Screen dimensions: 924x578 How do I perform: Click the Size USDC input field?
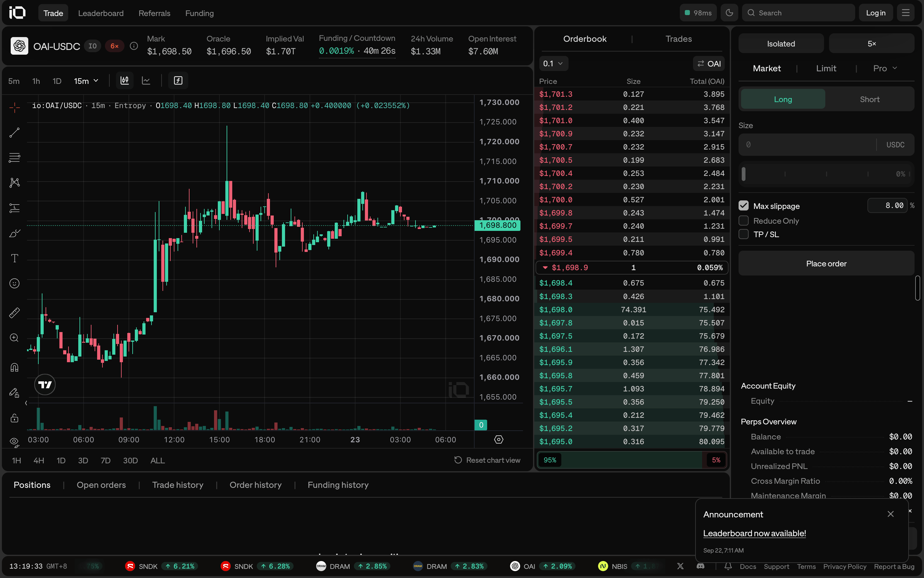(x=826, y=144)
